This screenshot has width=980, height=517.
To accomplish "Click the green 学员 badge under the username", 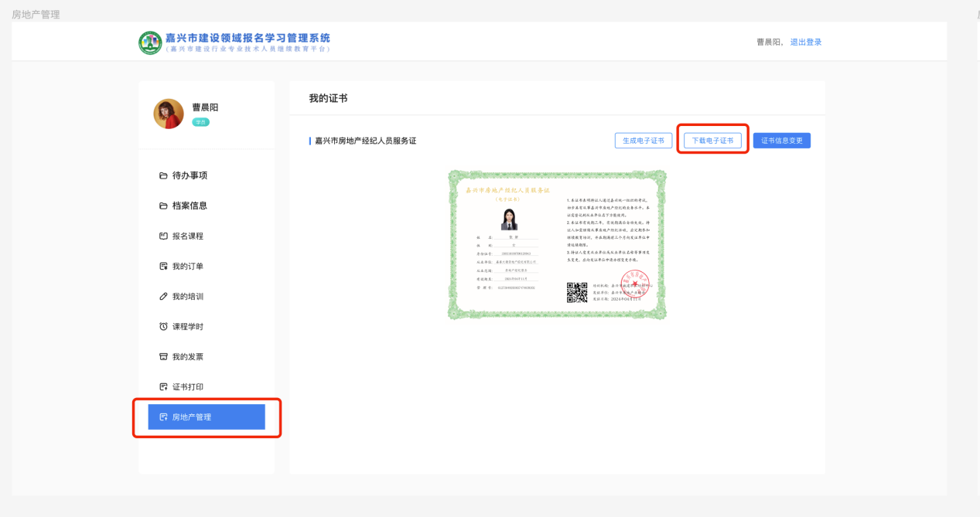I will click(x=200, y=122).
